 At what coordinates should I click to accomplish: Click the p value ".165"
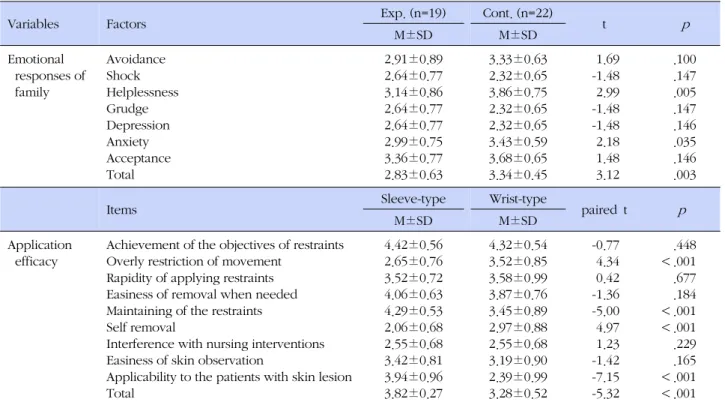click(685, 361)
